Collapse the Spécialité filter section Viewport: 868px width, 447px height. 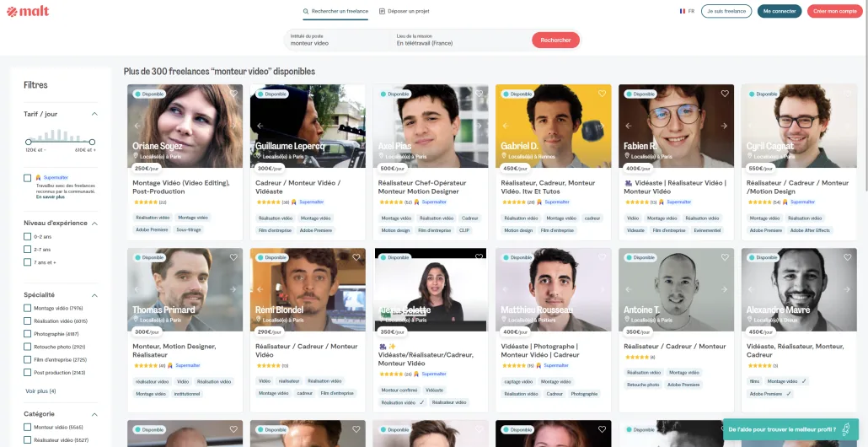pyautogui.click(x=94, y=295)
